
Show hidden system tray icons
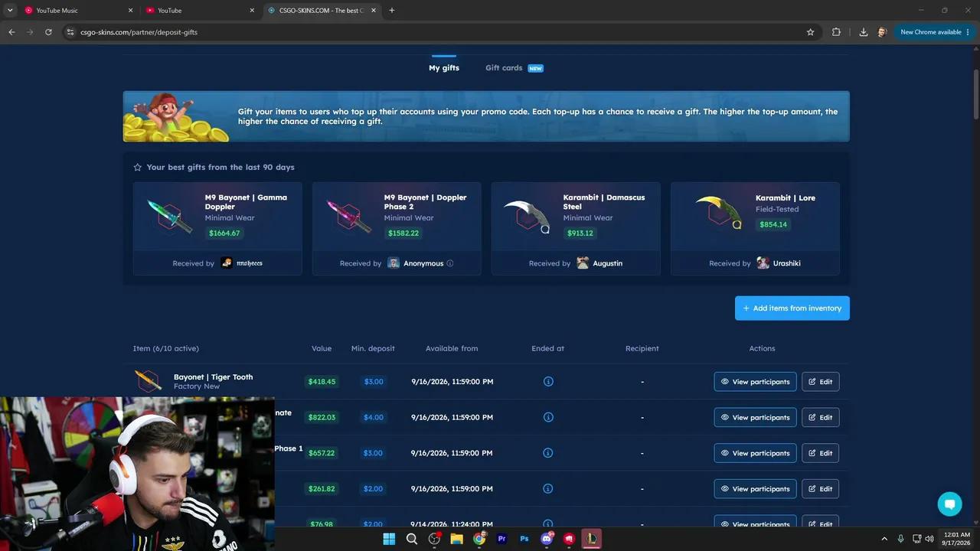pyautogui.click(x=884, y=539)
